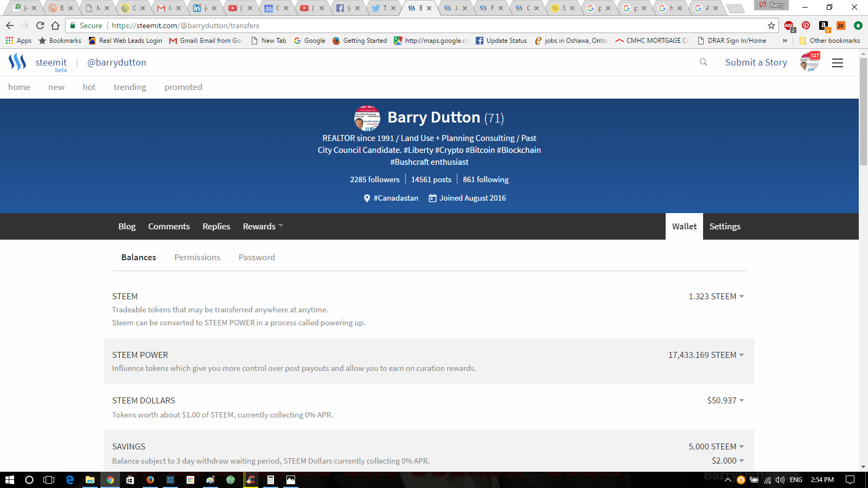View the 861 following list
This screenshot has width=868, height=488.
coord(486,179)
